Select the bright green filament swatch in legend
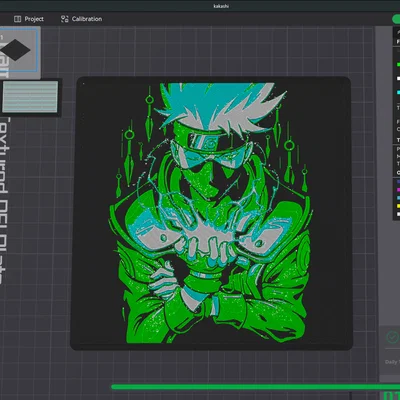 pyautogui.click(x=398, y=64)
